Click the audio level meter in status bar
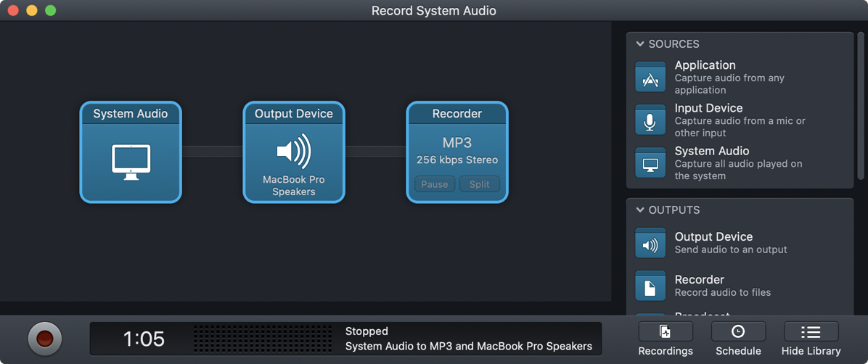Image resolution: width=868 pixels, height=364 pixels. tap(263, 339)
